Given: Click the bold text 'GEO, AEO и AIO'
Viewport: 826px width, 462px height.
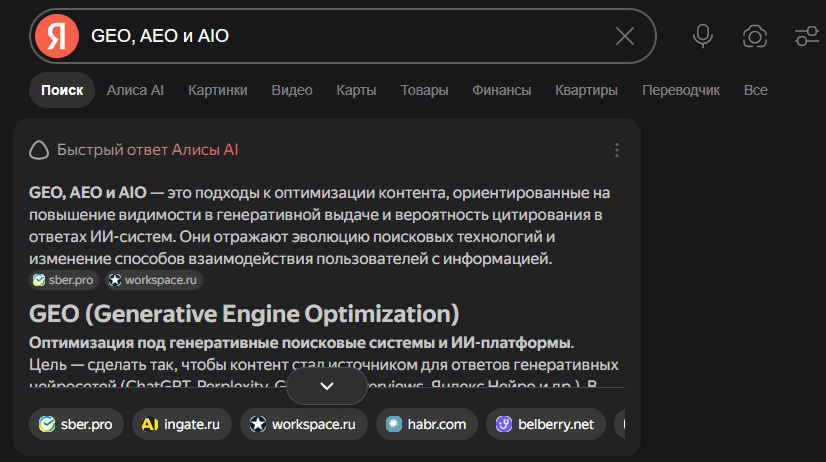Looking at the screenshot, I should click(87, 193).
